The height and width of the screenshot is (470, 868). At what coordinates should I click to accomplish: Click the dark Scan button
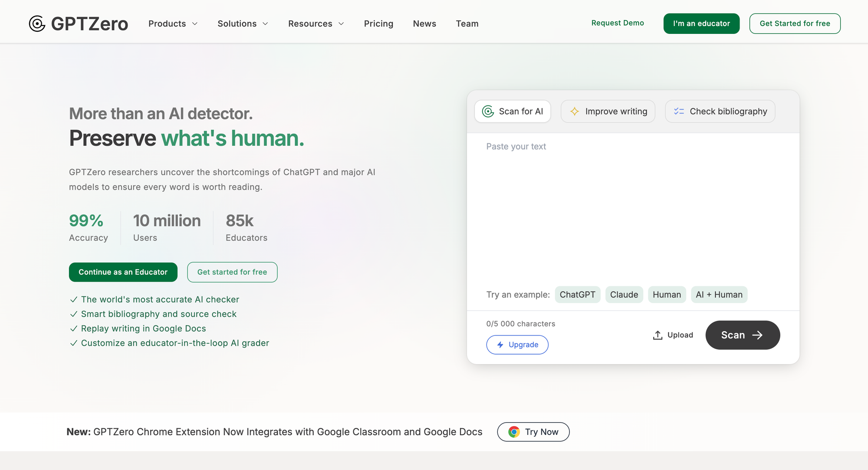click(x=743, y=335)
